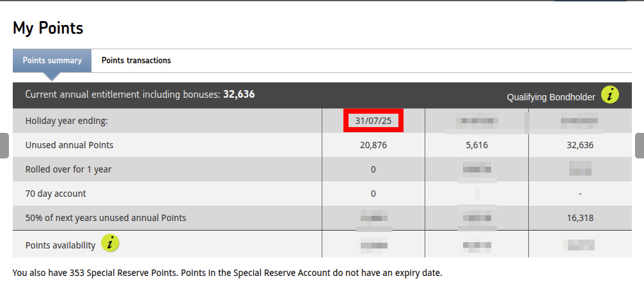The height and width of the screenshot is (290, 644).
Task: Click the My Points heading
Action: click(48, 28)
